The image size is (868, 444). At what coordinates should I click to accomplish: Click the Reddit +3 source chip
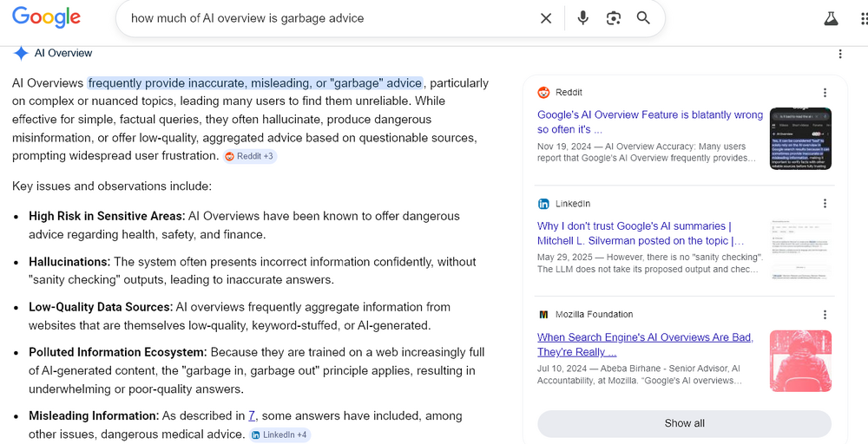(x=250, y=156)
